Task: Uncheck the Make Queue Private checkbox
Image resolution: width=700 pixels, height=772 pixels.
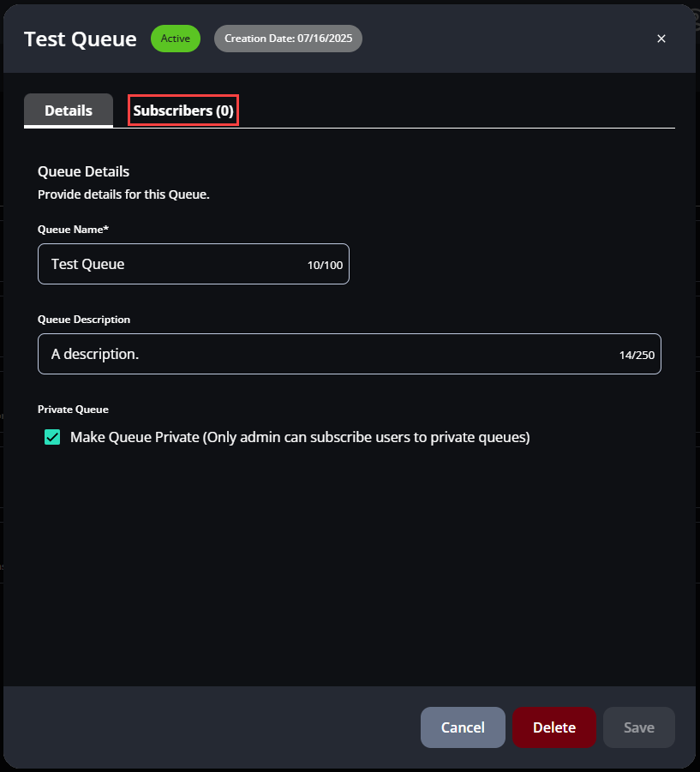Action: click(52, 437)
